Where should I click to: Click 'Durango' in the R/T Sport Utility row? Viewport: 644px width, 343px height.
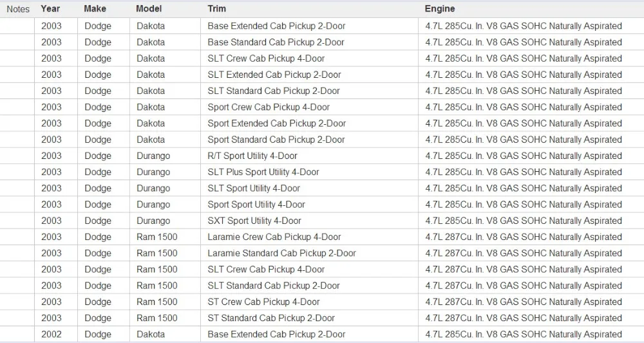click(x=153, y=156)
